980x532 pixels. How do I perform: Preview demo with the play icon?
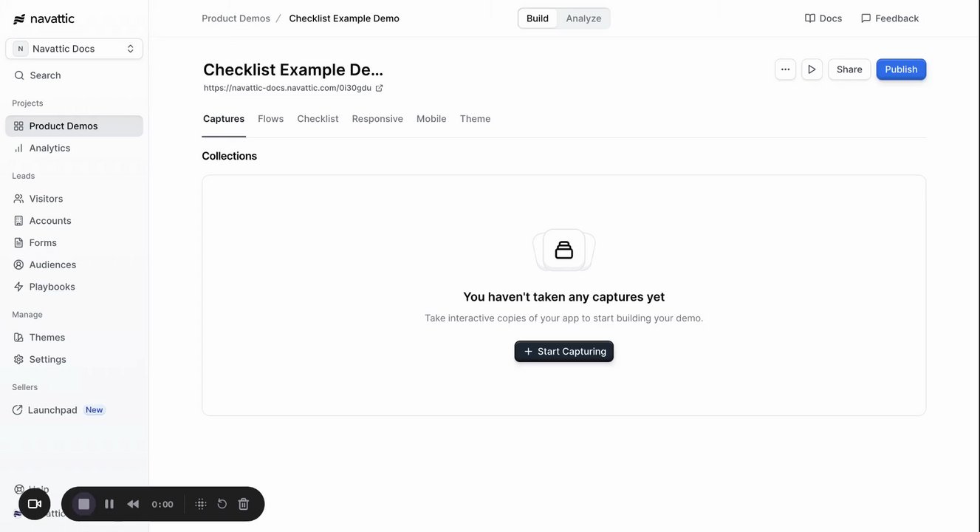pyautogui.click(x=812, y=69)
